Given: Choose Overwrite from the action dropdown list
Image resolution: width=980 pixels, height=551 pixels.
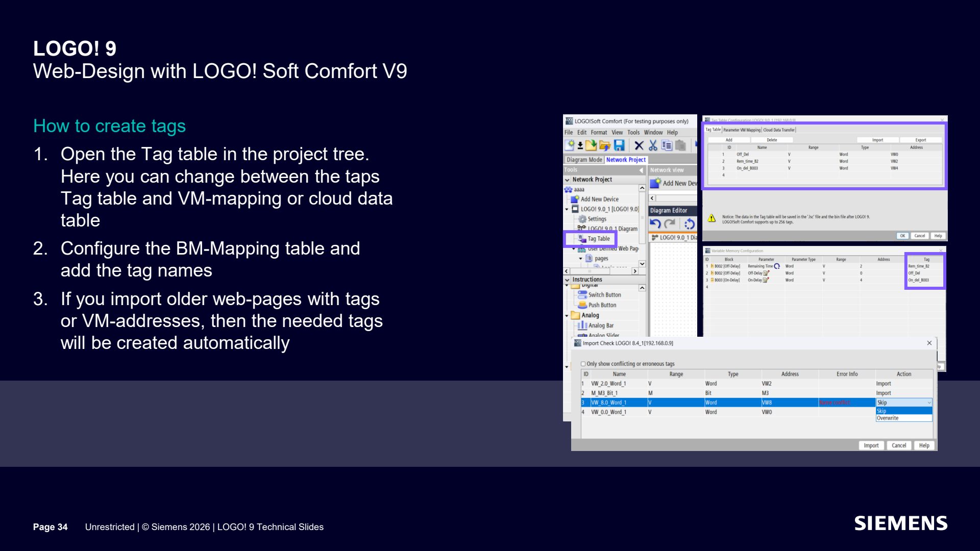Looking at the screenshot, I should 904,418.
